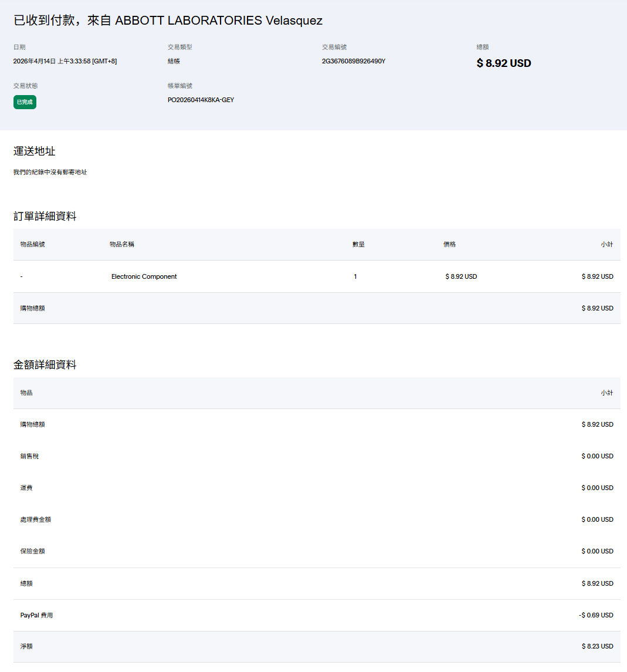Click the -$ 0.69 USD fee amount
Image resolution: width=627 pixels, height=672 pixels.
tap(595, 615)
